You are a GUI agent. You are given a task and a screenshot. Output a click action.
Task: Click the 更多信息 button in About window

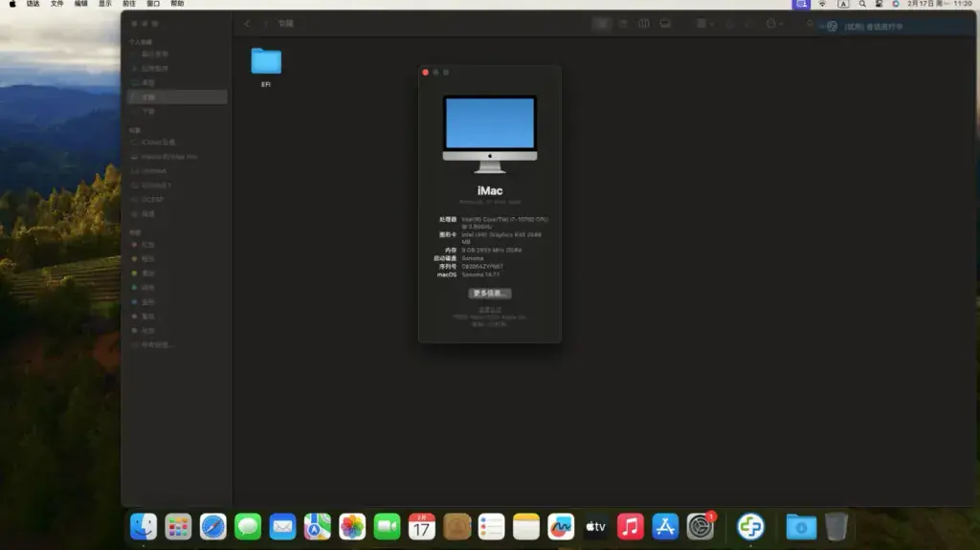coord(490,293)
